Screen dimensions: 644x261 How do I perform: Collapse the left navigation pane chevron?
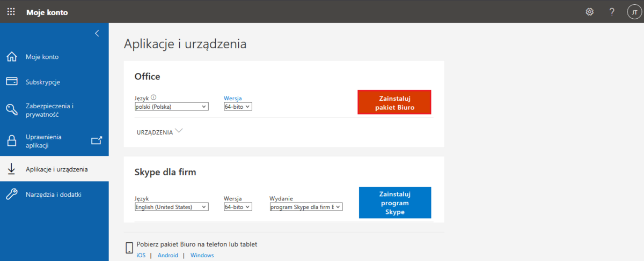(x=97, y=33)
